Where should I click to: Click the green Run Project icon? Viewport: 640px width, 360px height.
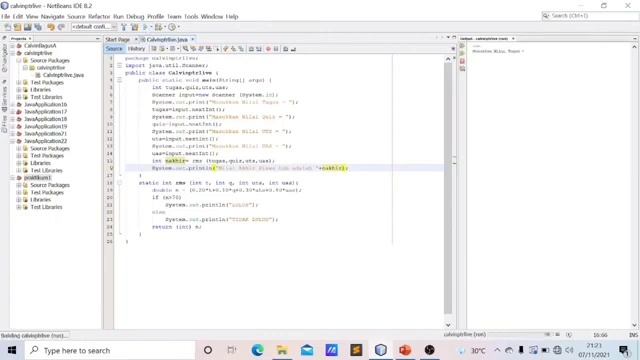pyautogui.click(x=145, y=27)
